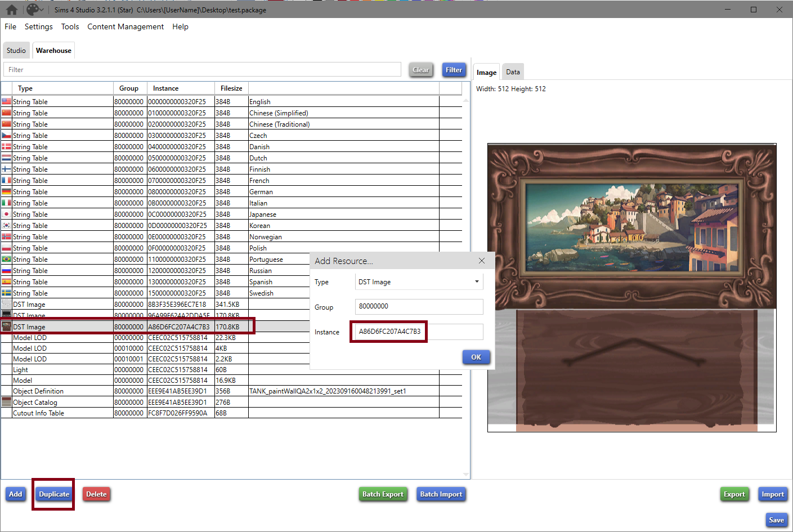
Task: Click the home icon in title bar
Action: tap(12, 10)
